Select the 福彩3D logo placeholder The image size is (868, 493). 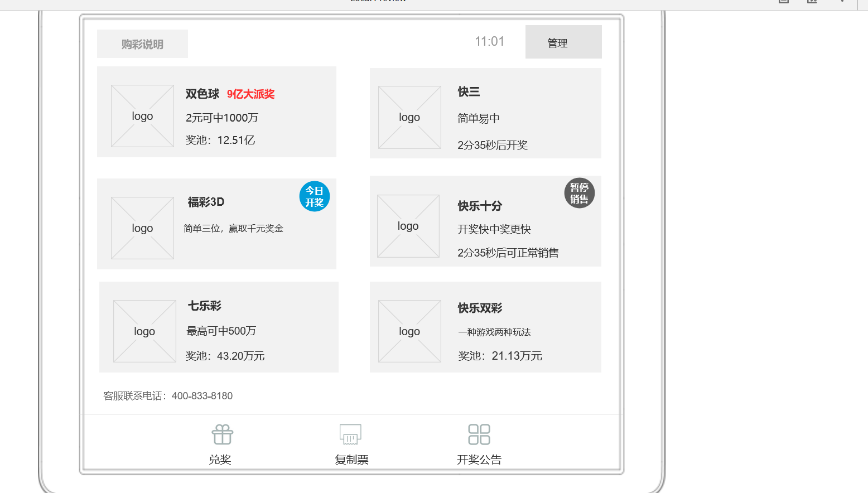point(142,228)
